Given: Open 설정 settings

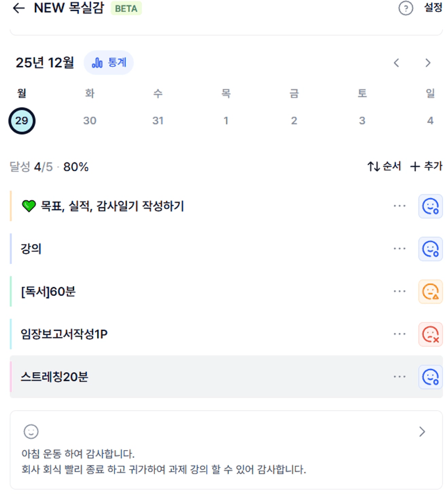Looking at the screenshot, I should (x=433, y=9).
